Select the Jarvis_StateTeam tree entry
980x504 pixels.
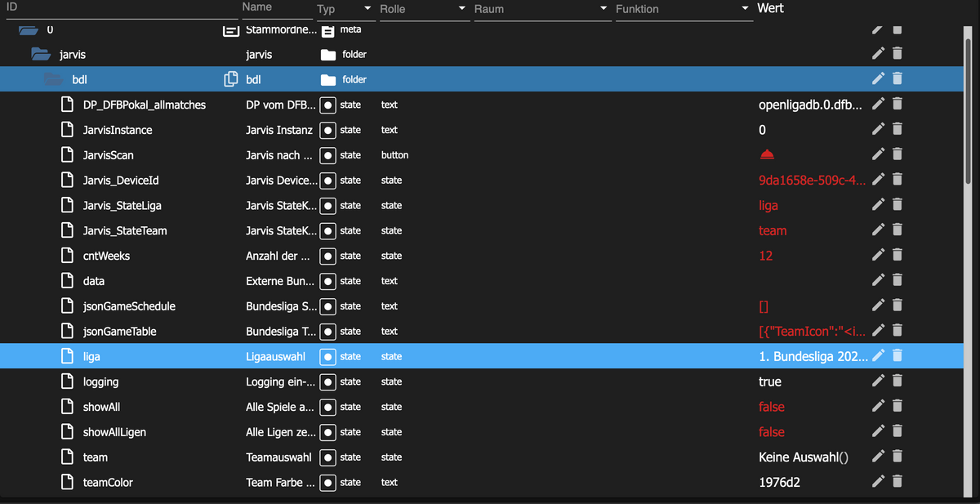[125, 230]
